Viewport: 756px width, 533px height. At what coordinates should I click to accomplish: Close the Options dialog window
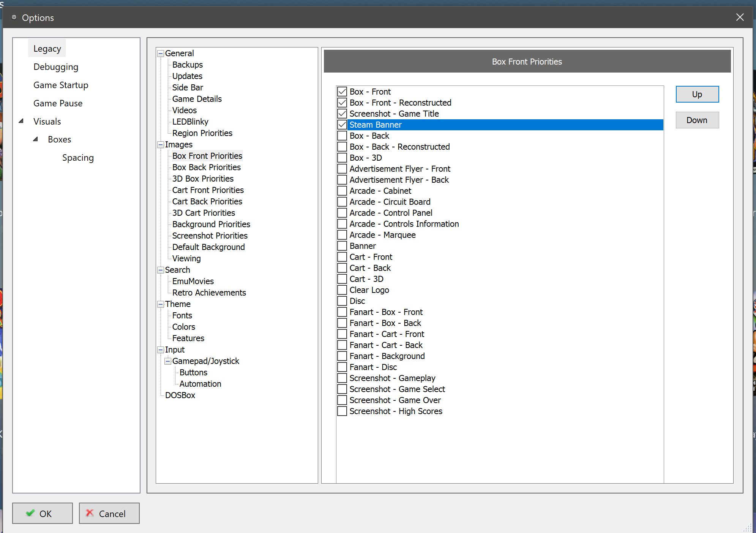(x=740, y=17)
